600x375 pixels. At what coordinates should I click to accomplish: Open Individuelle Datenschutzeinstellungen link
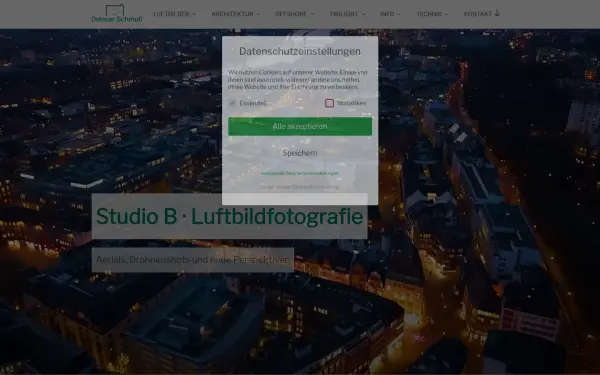pos(300,173)
